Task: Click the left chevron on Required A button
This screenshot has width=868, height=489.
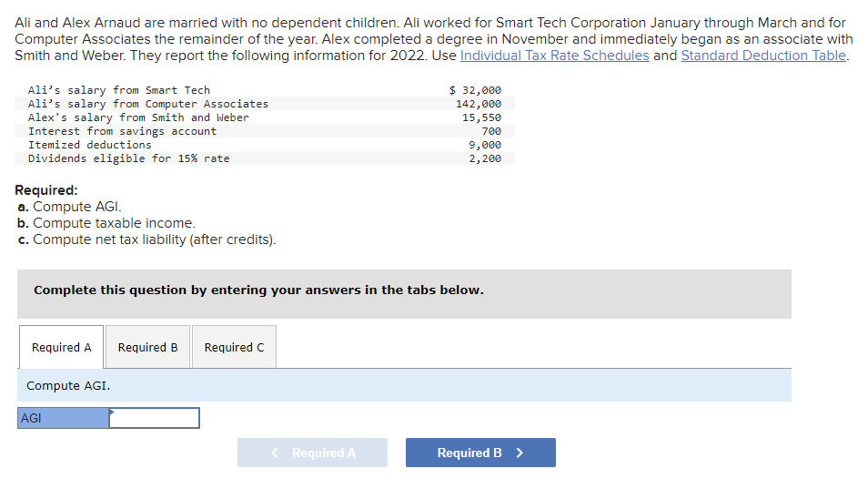Action: (275, 453)
